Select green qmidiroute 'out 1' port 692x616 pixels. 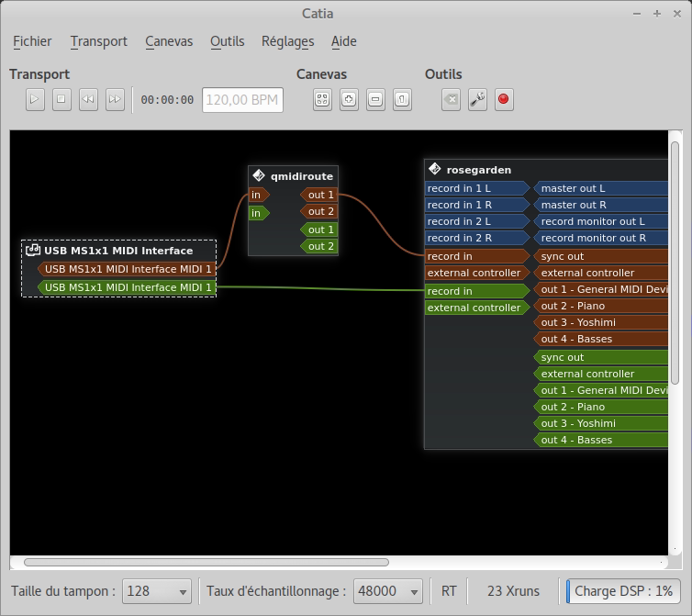click(x=319, y=230)
